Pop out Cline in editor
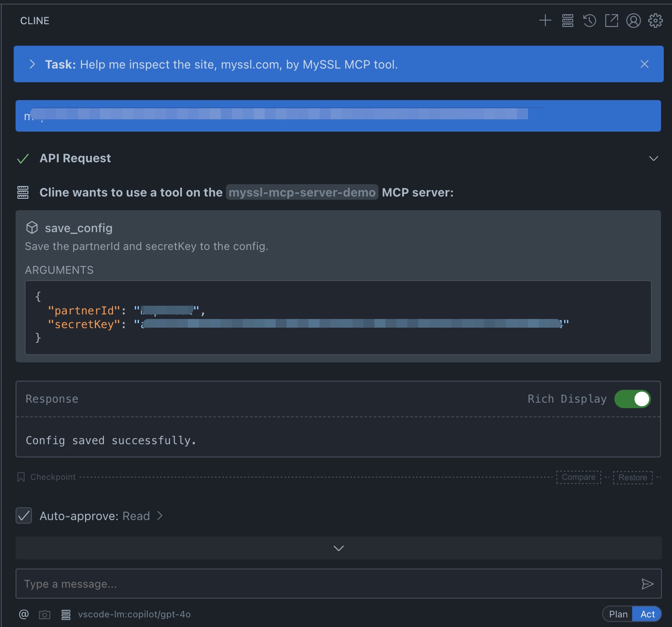This screenshot has width=672, height=627. [x=612, y=21]
